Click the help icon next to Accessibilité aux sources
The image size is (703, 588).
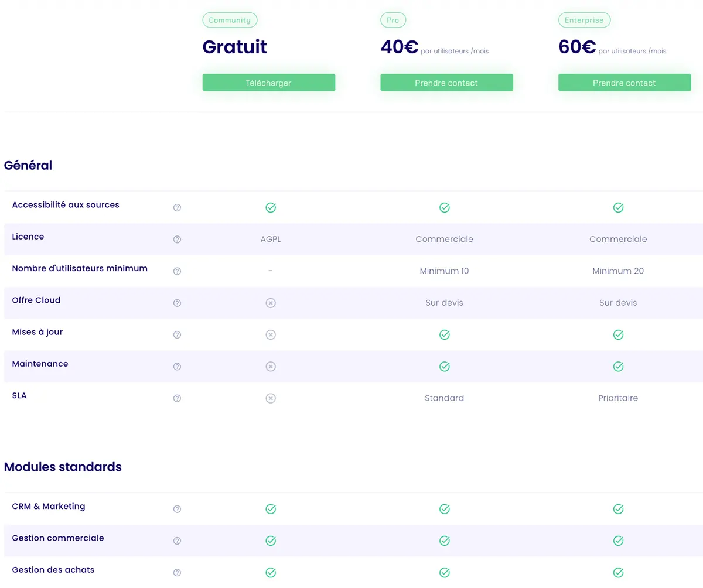tap(177, 208)
